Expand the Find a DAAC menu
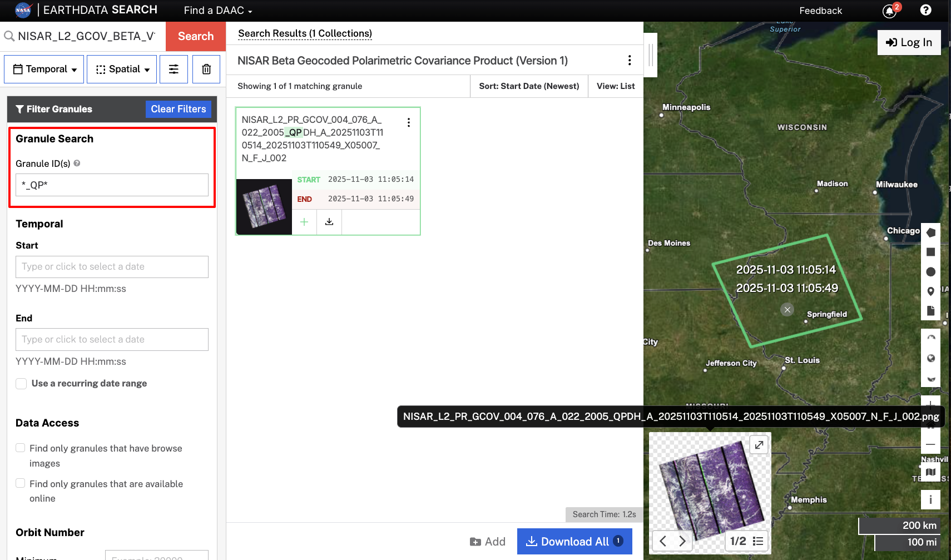This screenshot has width=951, height=560. pos(217,10)
